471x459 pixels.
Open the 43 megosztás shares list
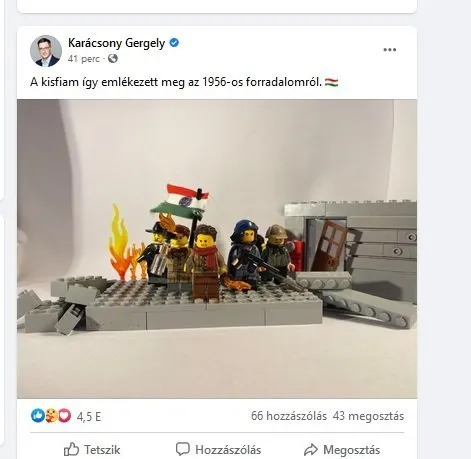click(x=368, y=416)
